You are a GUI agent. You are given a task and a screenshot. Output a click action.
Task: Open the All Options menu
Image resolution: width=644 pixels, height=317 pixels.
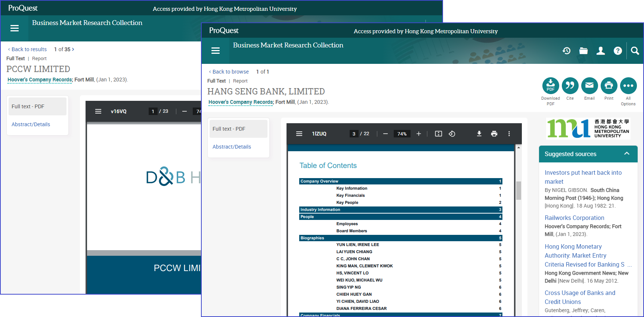[x=628, y=86]
